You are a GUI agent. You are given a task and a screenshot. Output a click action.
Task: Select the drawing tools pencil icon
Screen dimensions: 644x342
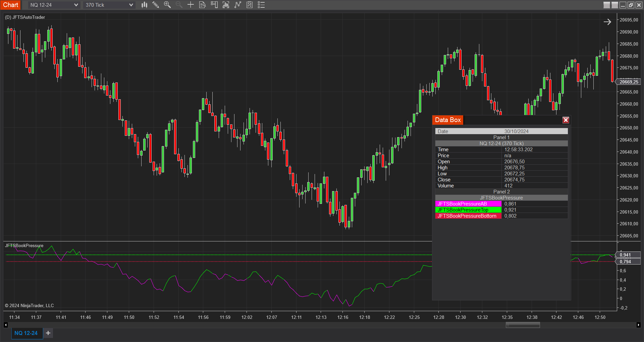(x=156, y=5)
